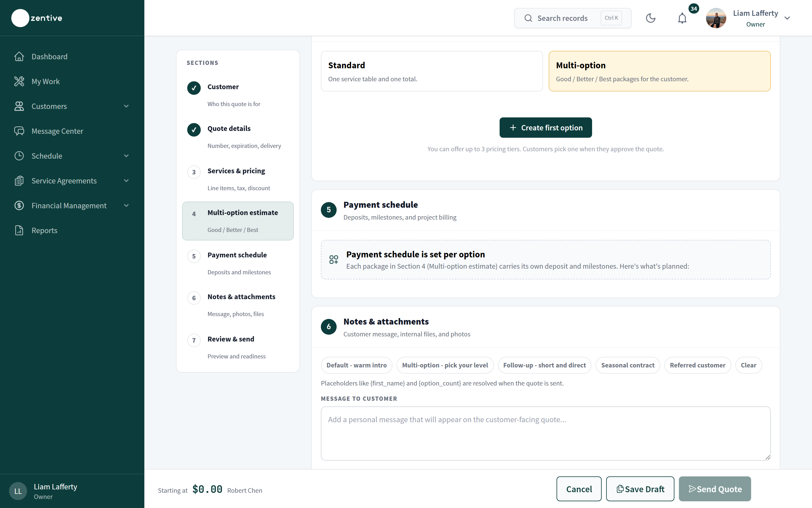The width and height of the screenshot is (812, 508).
Task: Open notifications with the bell icon
Action: point(682,18)
